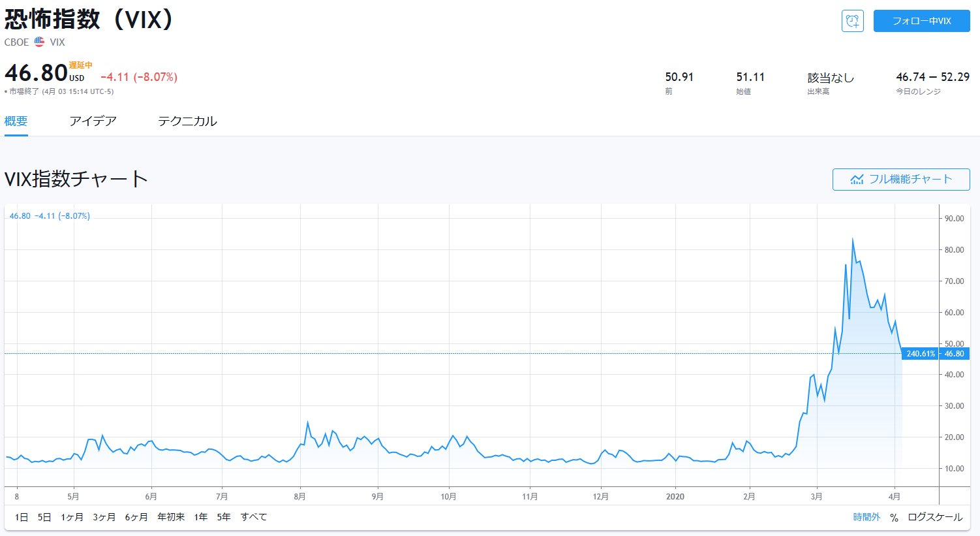This screenshot has width=980, height=536.
Task: Select the 年初来 year-to-date range
Action: point(171,517)
